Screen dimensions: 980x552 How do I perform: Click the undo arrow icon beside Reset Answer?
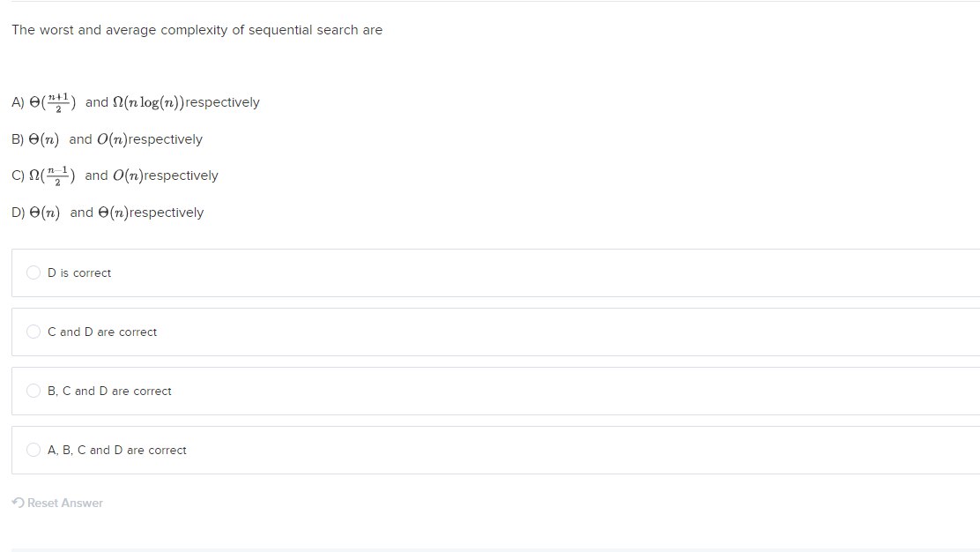click(x=19, y=503)
